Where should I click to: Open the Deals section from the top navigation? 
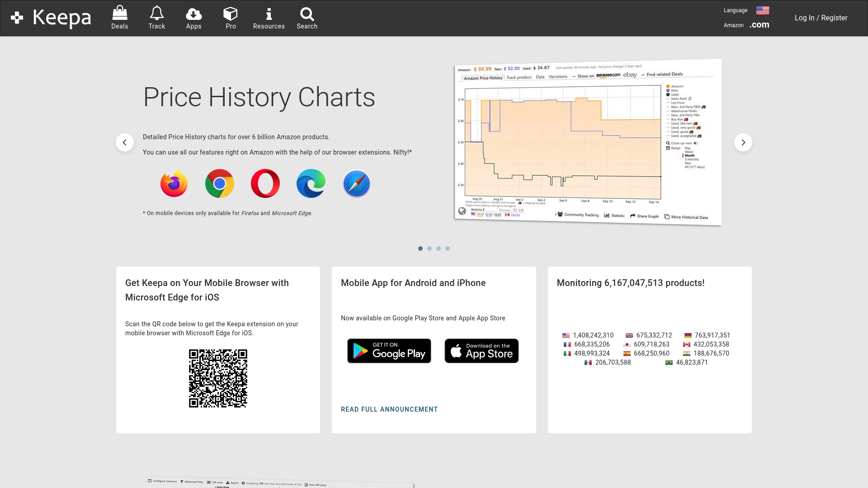pyautogui.click(x=119, y=17)
